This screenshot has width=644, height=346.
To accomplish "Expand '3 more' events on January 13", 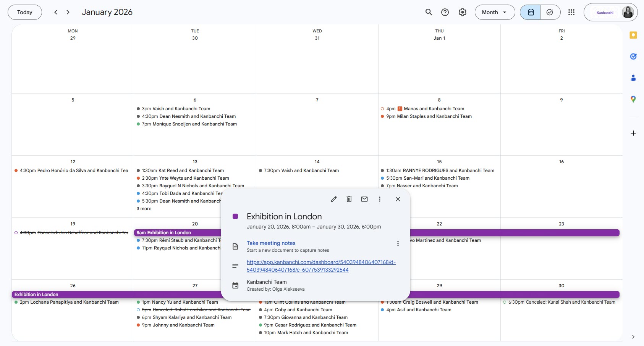I will (x=144, y=209).
